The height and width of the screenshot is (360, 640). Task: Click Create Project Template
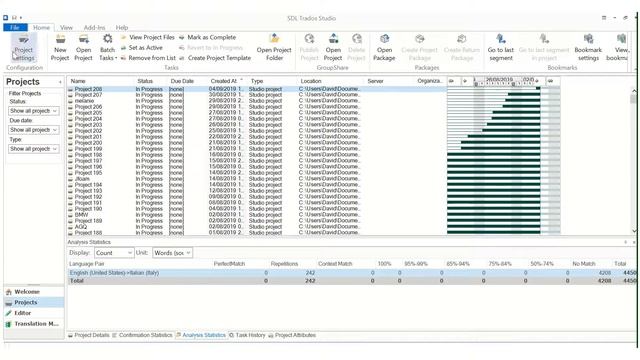(x=215, y=58)
